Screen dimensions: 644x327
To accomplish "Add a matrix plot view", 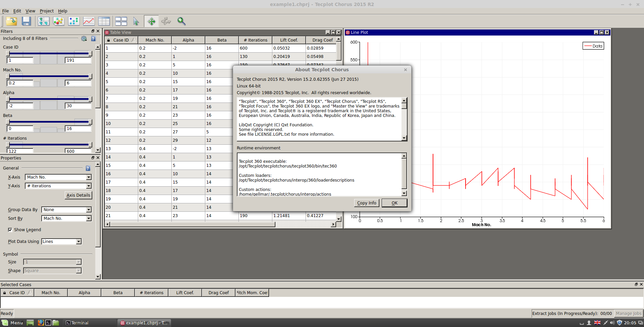I will [x=44, y=21].
